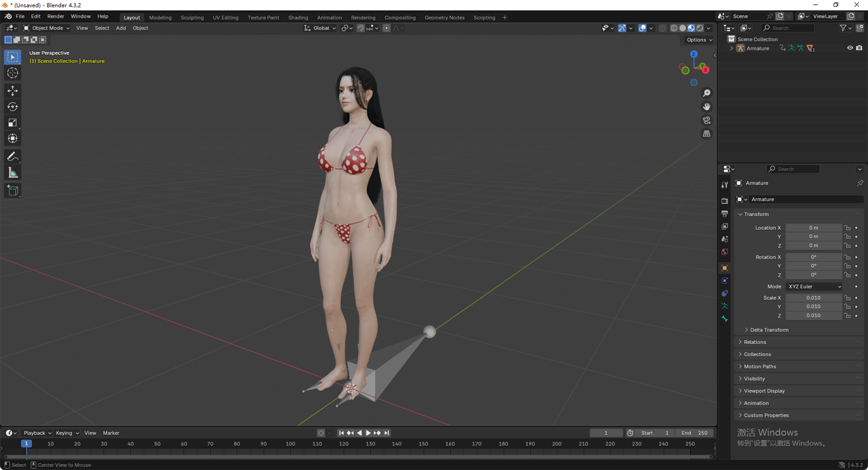This screenshot has height=470, width=868.
Task: Choose the Move tool in the toolbar
Action: tap(13, 91)
